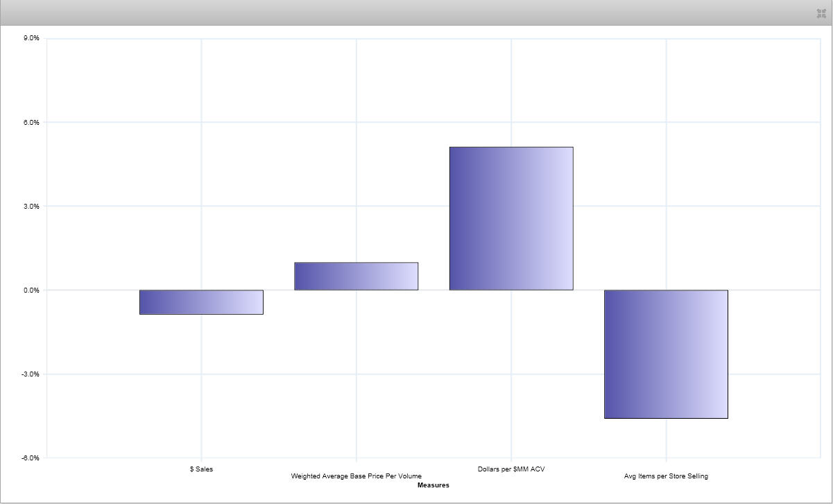Click the 6.0% y-axis tick label

coord(32,123)
